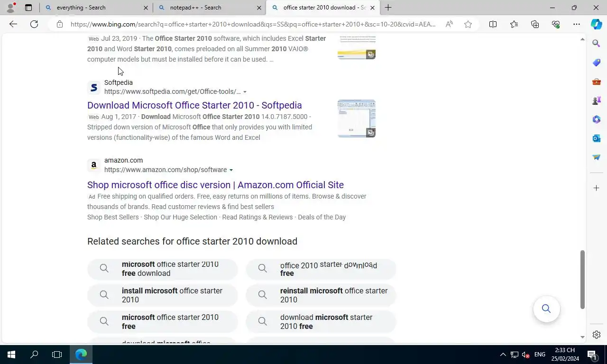The image size is (607, 364).
Task: Click scrollbar down arrow
Action: click(583, 337)
